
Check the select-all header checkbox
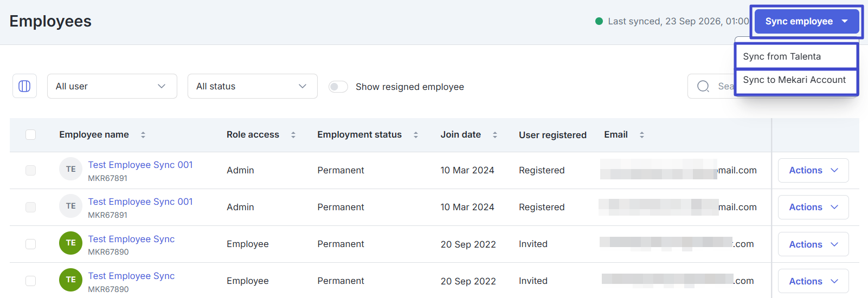point(31,134)
